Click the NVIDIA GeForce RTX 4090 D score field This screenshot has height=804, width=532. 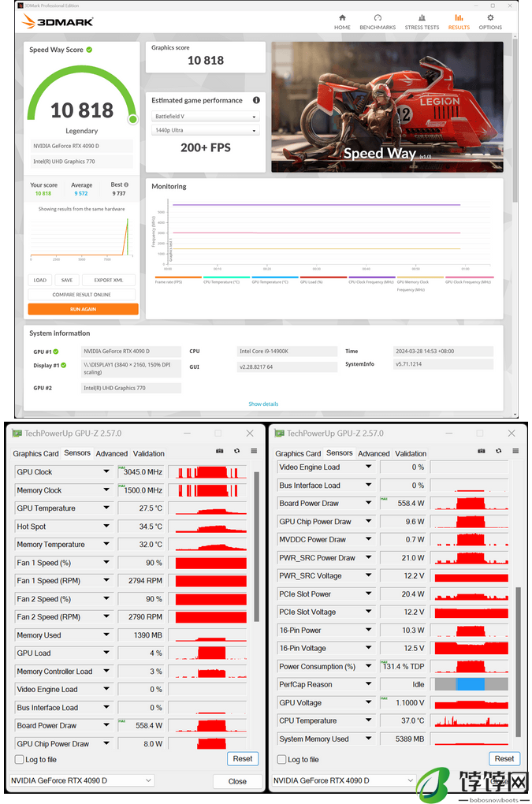81,146
